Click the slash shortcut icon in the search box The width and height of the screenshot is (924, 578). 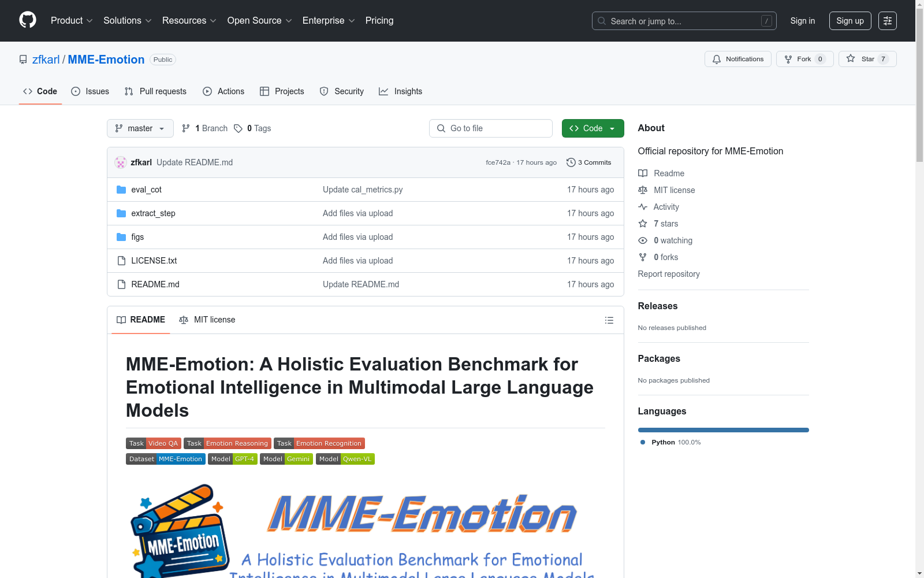pyautogui.click(x=766, y=21)
